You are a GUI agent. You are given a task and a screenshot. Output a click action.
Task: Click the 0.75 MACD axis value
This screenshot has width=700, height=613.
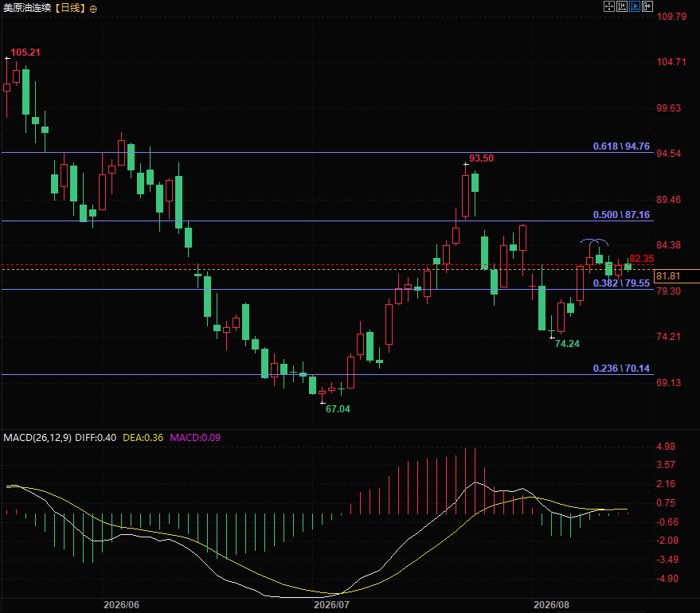(666, 503)
